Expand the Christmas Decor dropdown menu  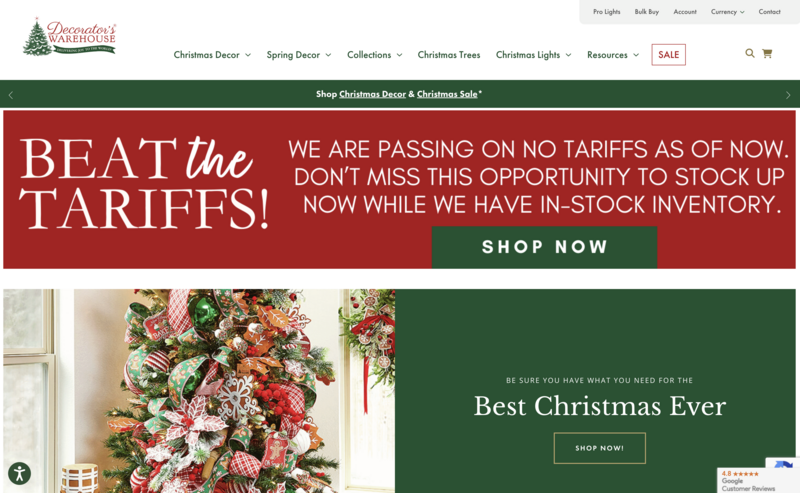212,55
